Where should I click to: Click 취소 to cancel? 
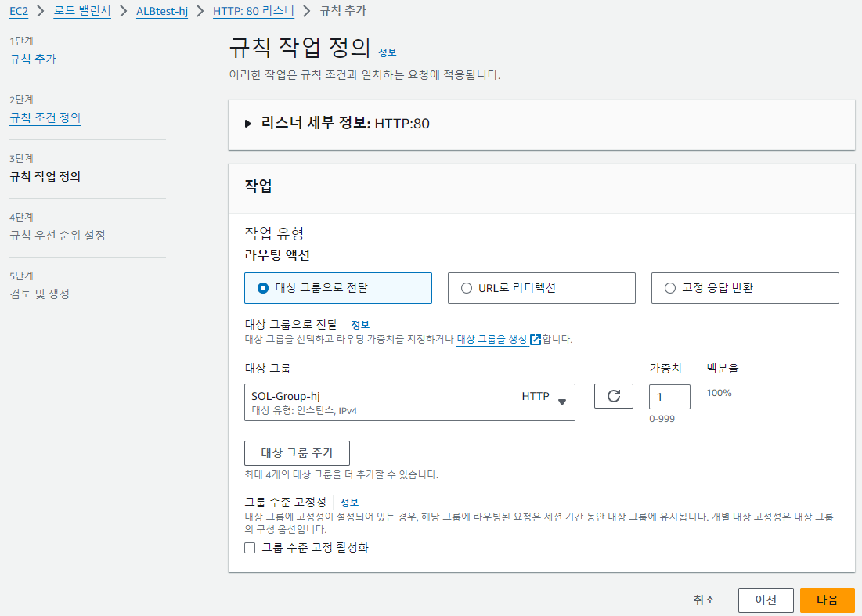pos(704,600)
